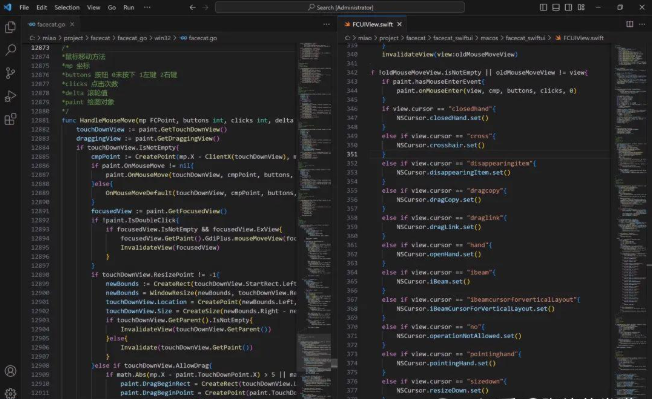Open customize layout icon

(581, 7)
